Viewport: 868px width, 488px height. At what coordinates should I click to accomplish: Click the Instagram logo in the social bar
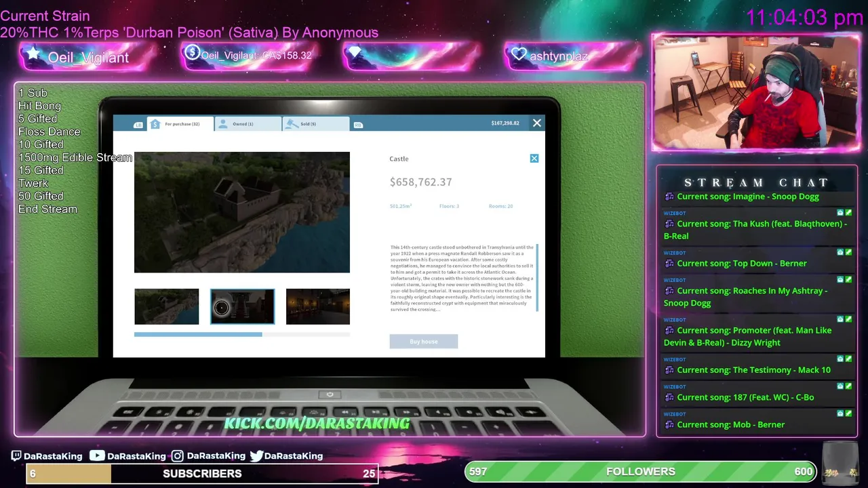pyautogui.click(x=177, y=456)
